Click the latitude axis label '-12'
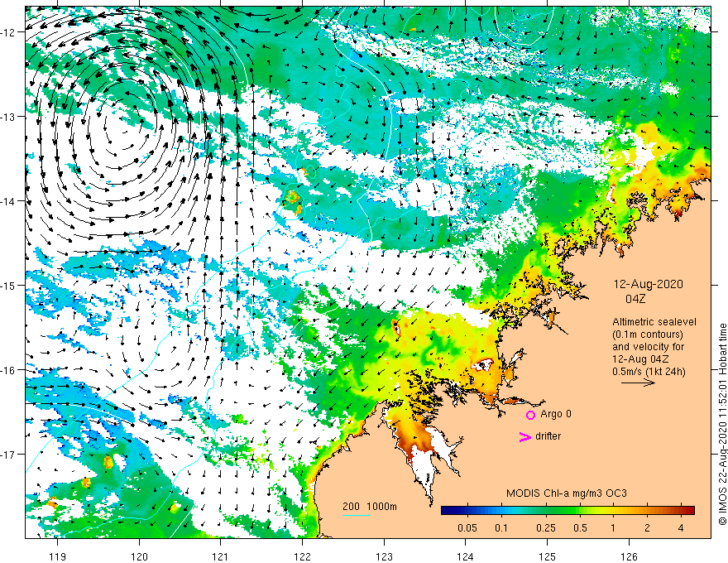 tap(9, 32)
